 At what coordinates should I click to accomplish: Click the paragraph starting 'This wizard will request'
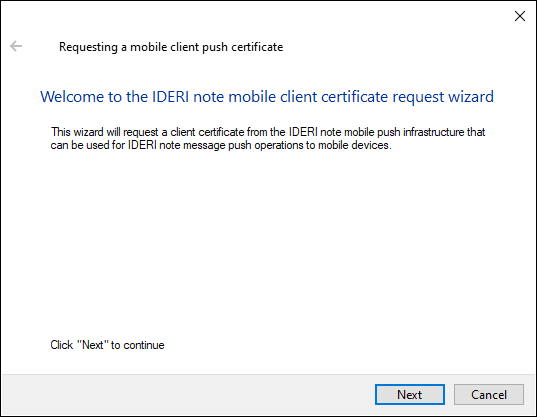click(x=268, y=139)
